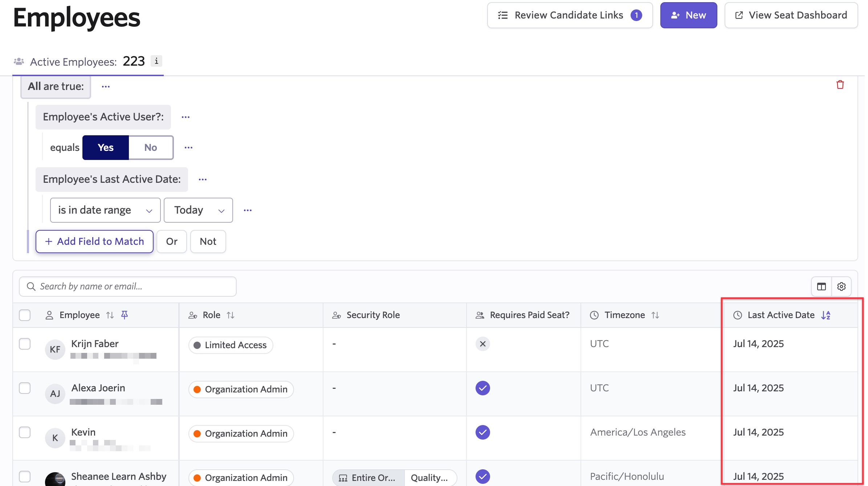Open the ellipsis menu beside Today dropdown

248,210
